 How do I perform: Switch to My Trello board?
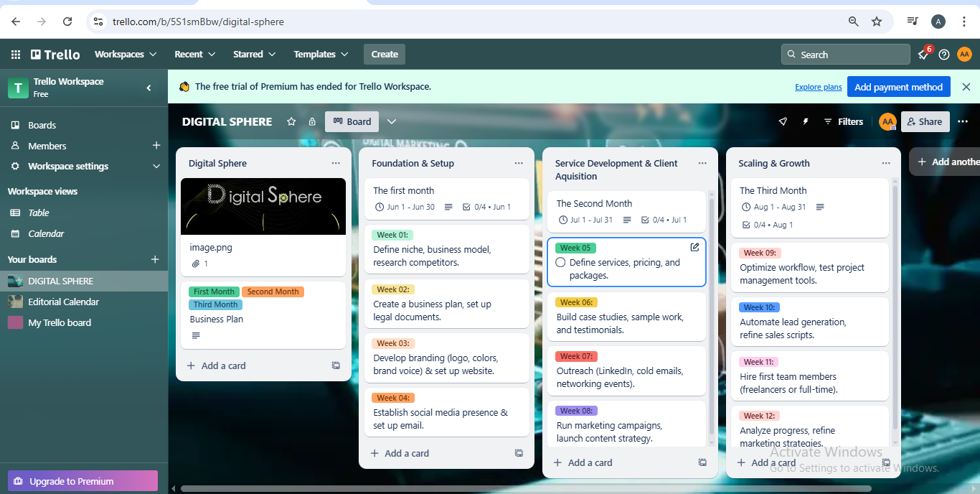pyautogui.click(x=84, y=322)
